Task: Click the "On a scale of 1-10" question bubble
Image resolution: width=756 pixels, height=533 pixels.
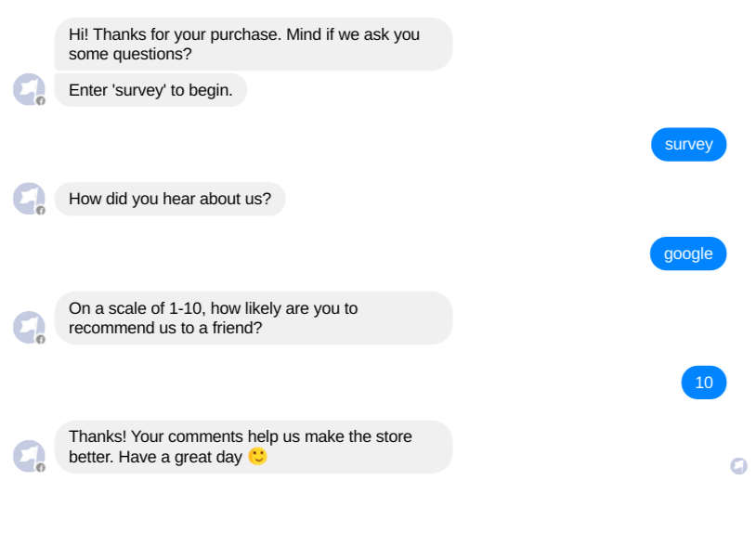Action: (x=254, y=318)
